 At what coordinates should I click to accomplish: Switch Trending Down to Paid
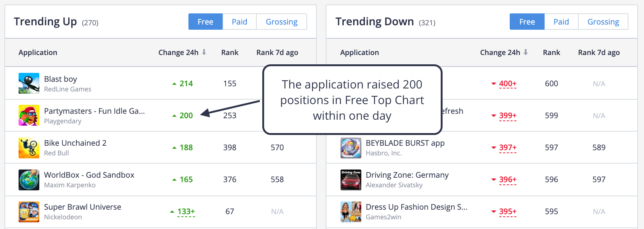coord(561,22)
